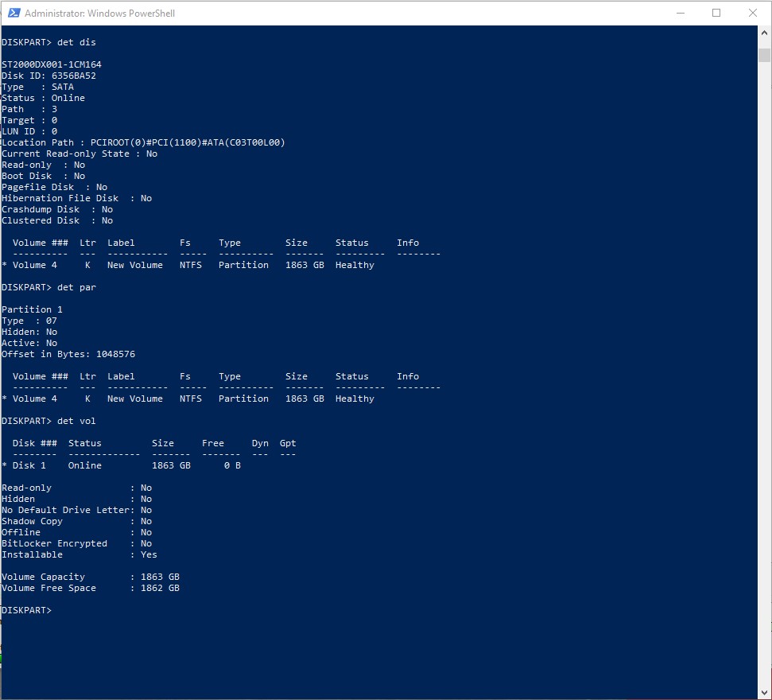Close the Windows PowerShell window

(752, 14)
